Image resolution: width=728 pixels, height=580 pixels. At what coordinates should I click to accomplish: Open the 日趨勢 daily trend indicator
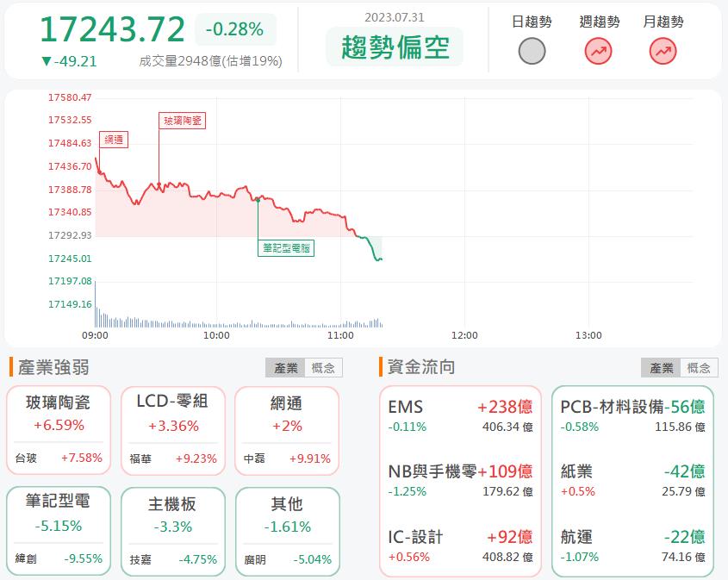tap(532, 53)
